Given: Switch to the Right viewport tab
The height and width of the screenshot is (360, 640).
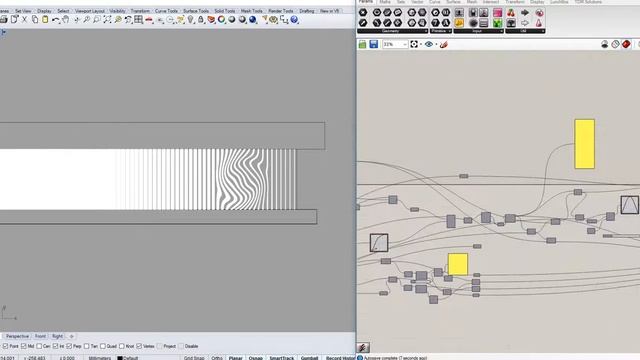Looking at the screenshot, I should click(58, 336).
